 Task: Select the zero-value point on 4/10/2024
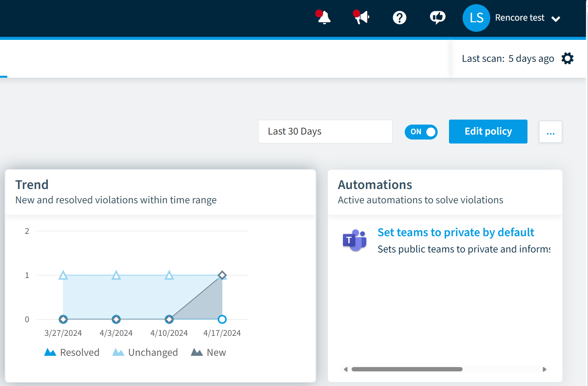click(169, 319)
